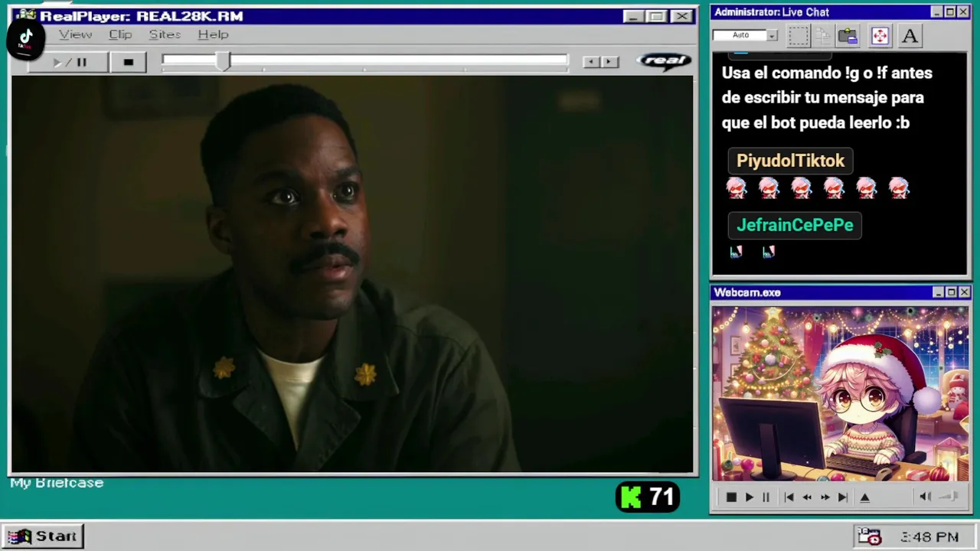This screenshot has height=551, width=980.
Task: Click the RealPlayer seek slider handle
Action: point(223,62)
